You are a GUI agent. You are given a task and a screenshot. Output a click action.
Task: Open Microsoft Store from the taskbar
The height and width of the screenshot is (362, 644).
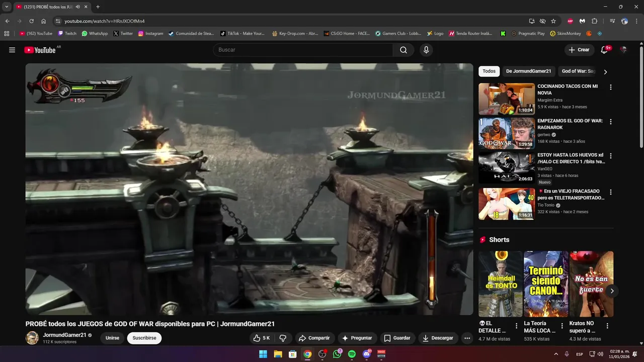click(292, 354)
